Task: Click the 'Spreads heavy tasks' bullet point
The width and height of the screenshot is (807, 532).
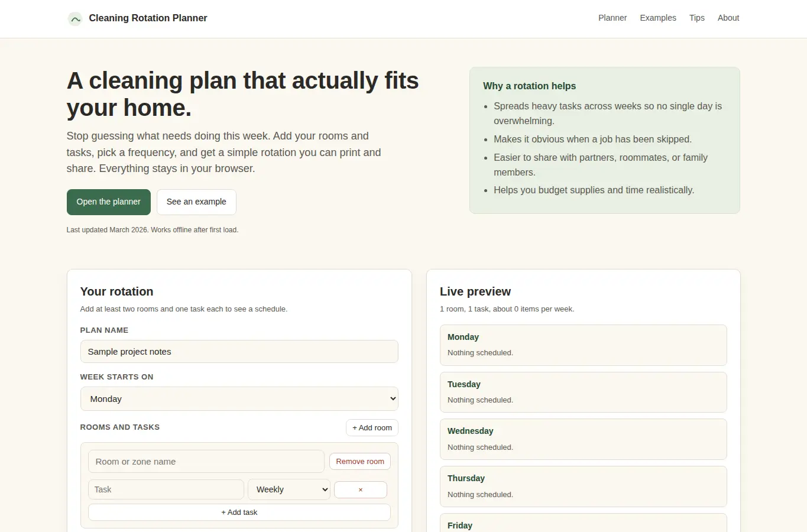Action: (x=608, y=113)
